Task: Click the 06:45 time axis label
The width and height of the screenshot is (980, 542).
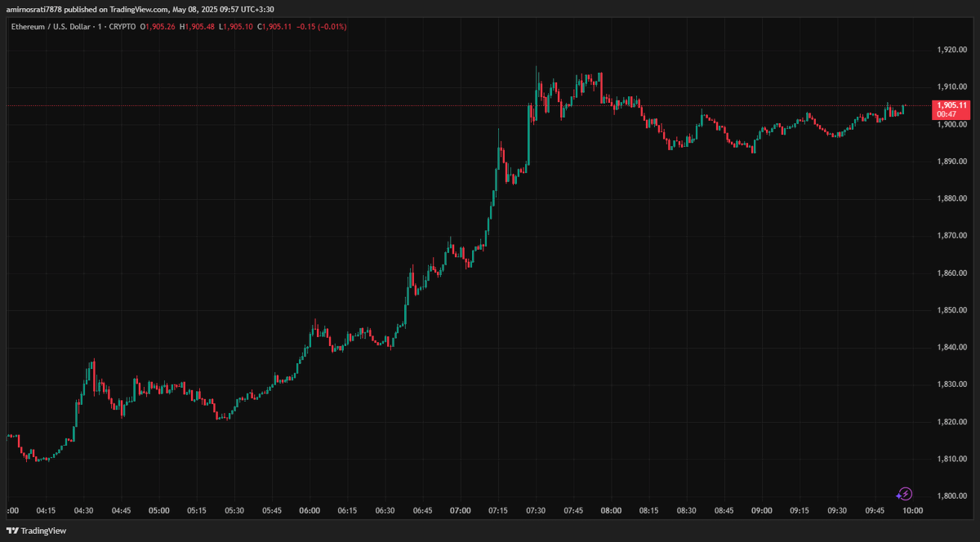Action: 422,510
